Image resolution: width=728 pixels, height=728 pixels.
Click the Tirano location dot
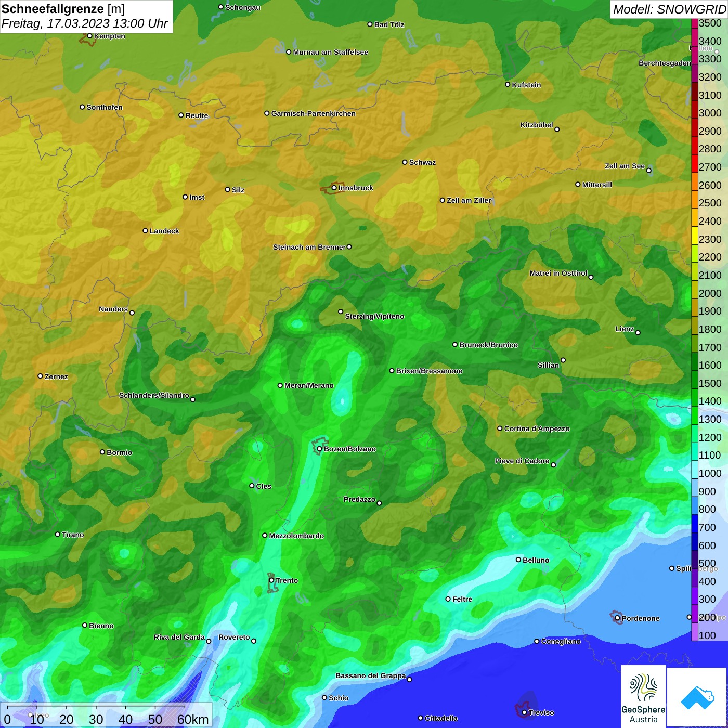tap(58, 534)
